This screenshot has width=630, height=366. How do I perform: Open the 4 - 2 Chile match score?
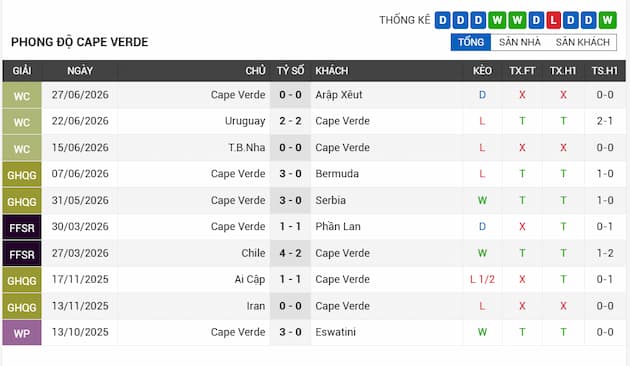pyautogui.click(x=290, y=253)
